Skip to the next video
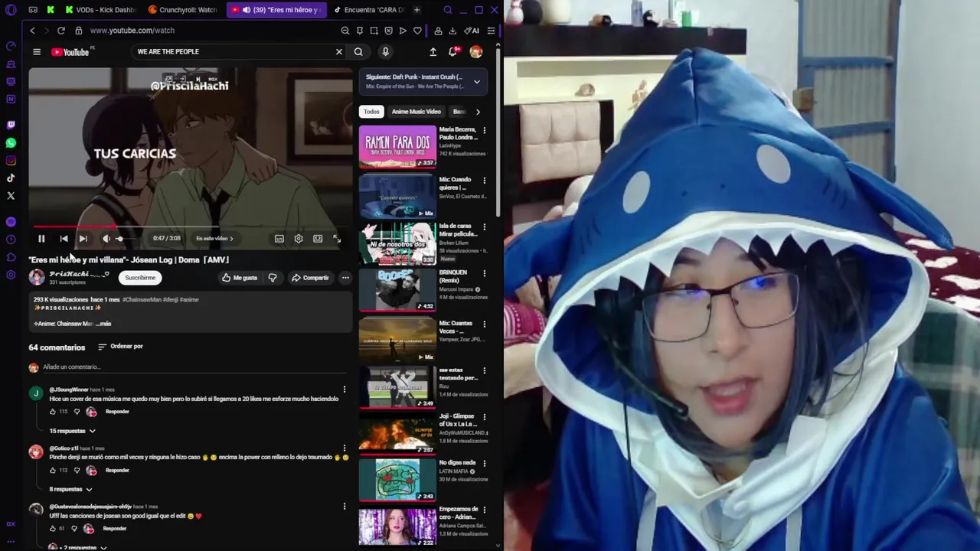The width and height of the screenshot is (980, 551). click(x=83, y=239)
